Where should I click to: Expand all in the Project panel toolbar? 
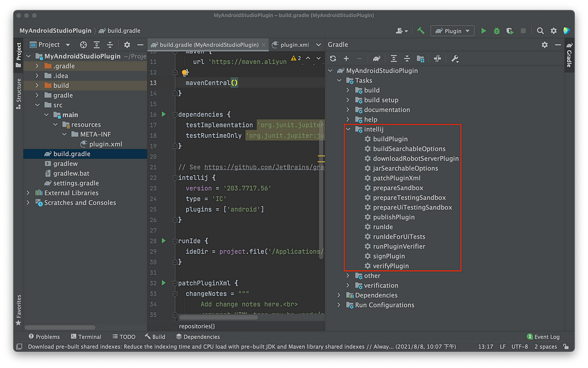(x=96, y=45)
